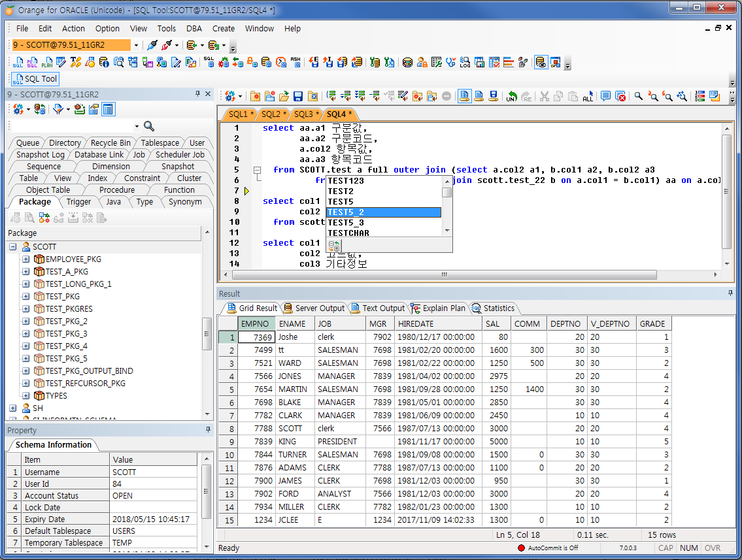Click the search magnifier in schema browser
This screenshot has height=560, width=742.
149,126
